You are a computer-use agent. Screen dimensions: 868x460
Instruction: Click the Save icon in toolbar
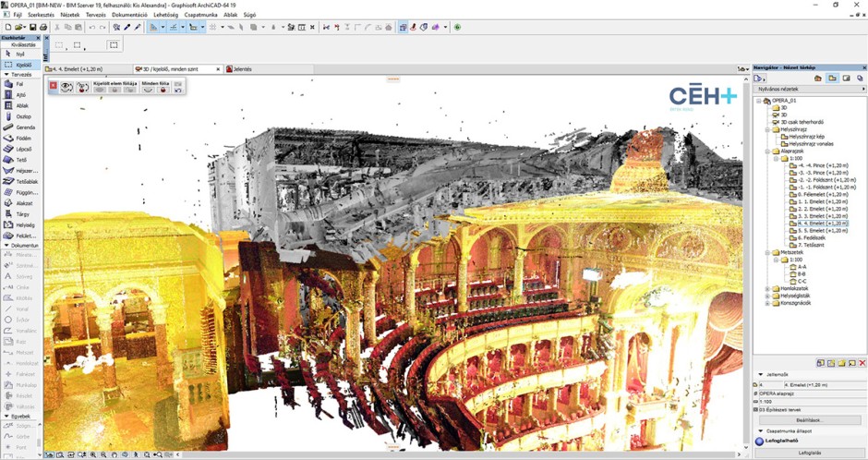(32, 27)
